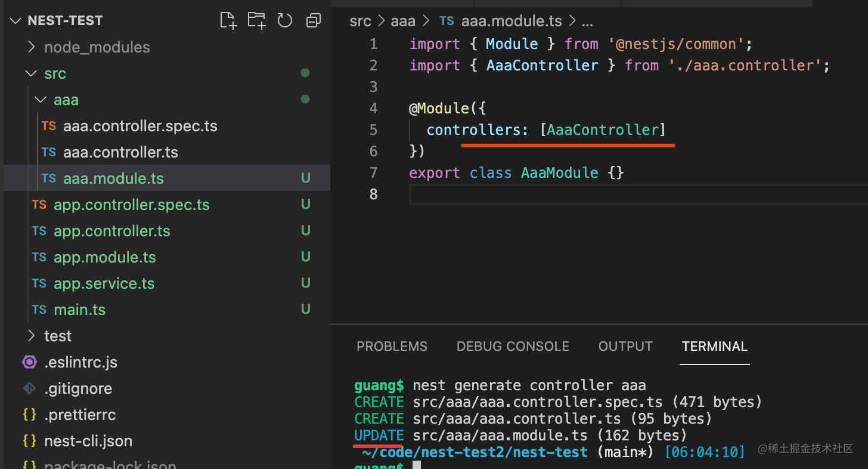Open app.module.ts from the file tree
868x469 pixels.
pos(105,257)
